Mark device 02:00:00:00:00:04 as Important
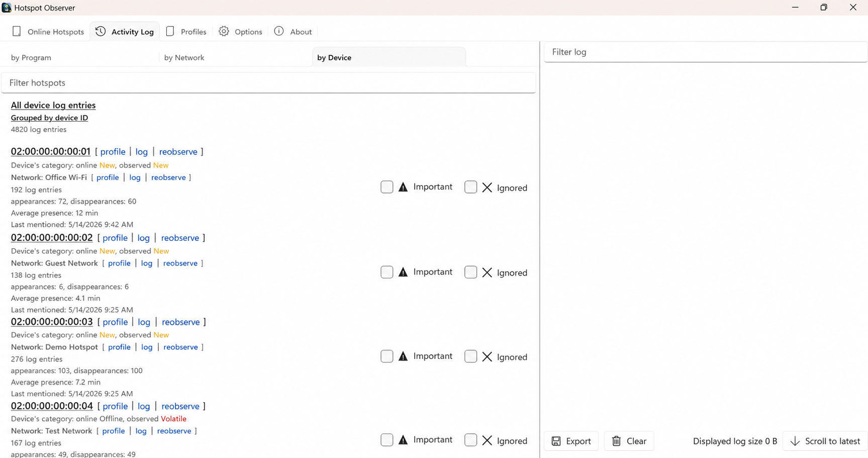Image resolution: width=868 pixels, height=458 pixels. 387,440
